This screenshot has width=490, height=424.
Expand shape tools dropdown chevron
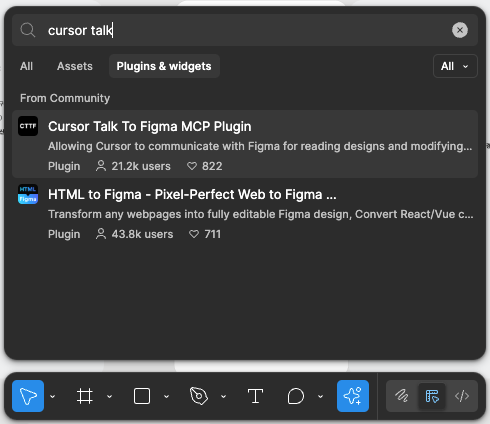click(166, 396)
